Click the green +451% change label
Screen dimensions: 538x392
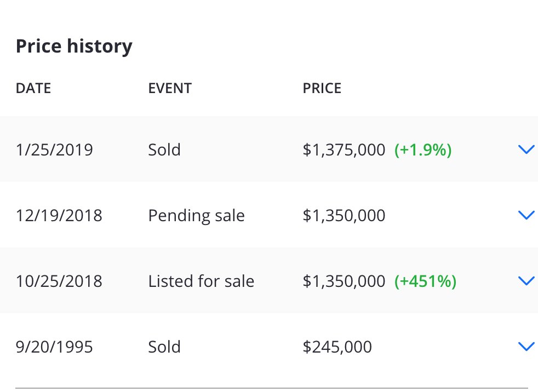tap(425, 281)
